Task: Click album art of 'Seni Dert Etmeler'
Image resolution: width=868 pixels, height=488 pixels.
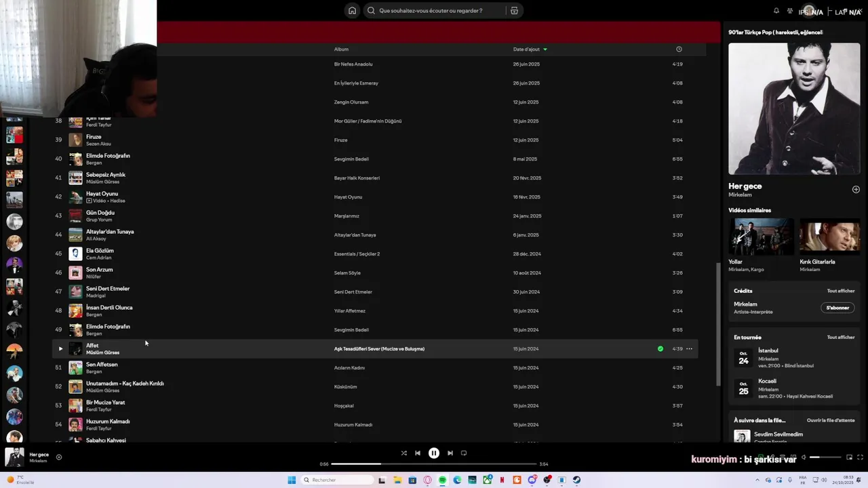Action: click(75, 292)
